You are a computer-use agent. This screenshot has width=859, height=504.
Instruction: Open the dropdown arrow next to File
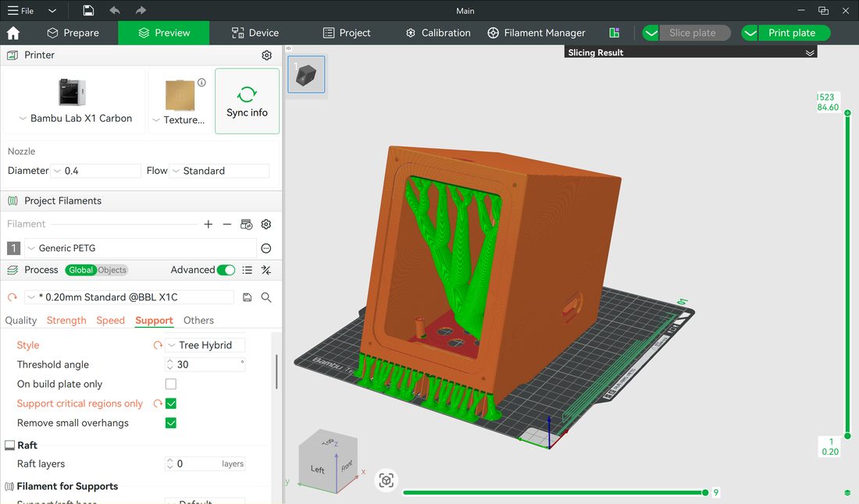pyautogui.click(x=52, y=10)
